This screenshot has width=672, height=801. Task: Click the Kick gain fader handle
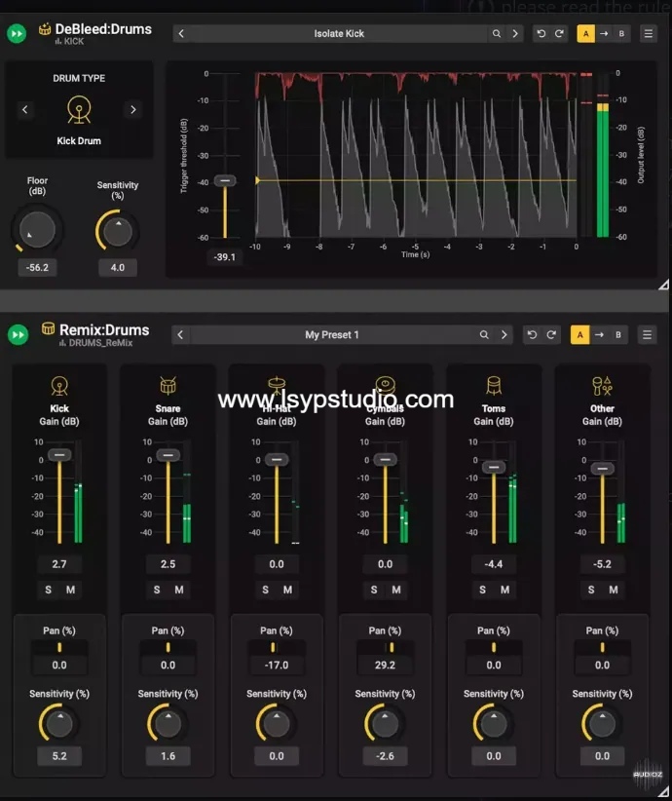point(59,455)
